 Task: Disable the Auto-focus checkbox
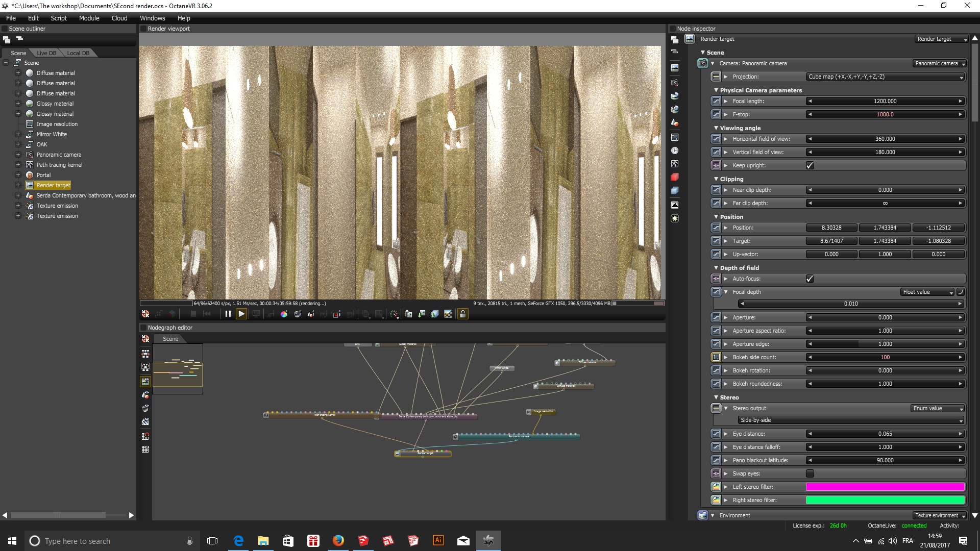click(x=810, y=279)
